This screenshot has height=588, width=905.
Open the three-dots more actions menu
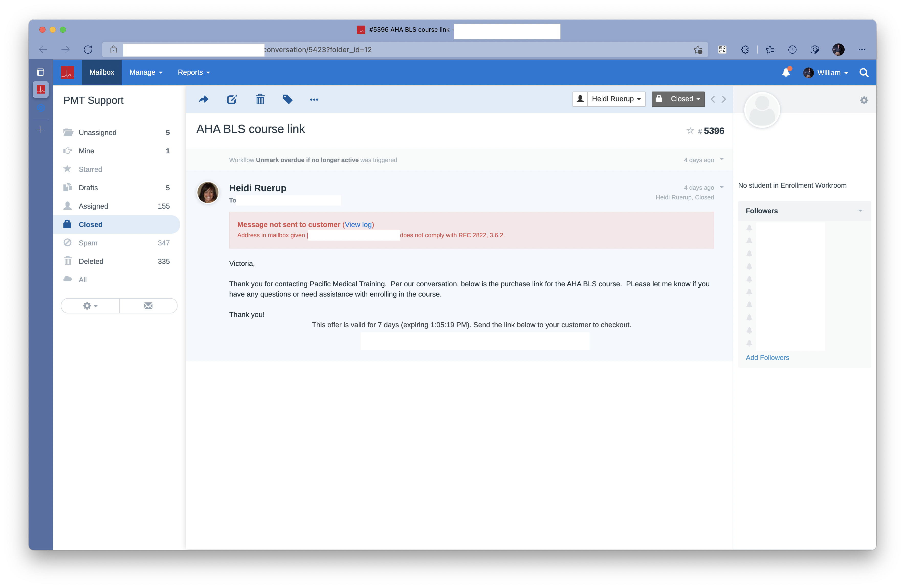tap(314, 100)
